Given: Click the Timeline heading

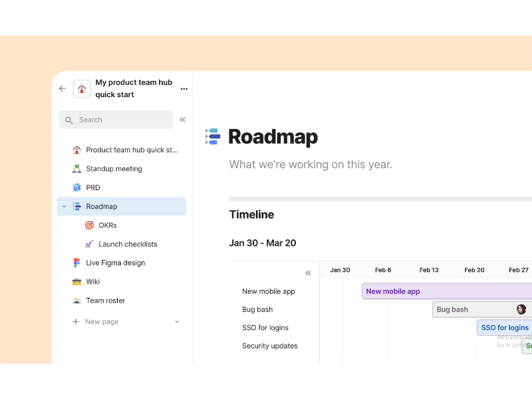Looking at the screenshot, I should (251, 214).
